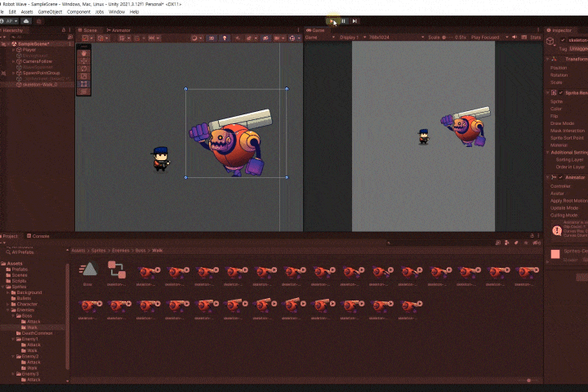Select the Rect tool in Scene overlay
Viewport: 588px width, 392px height.
tap(83, 84)
